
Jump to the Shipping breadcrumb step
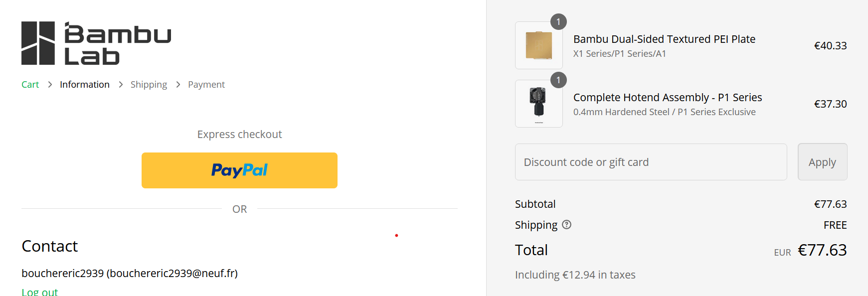coord(149,85)
